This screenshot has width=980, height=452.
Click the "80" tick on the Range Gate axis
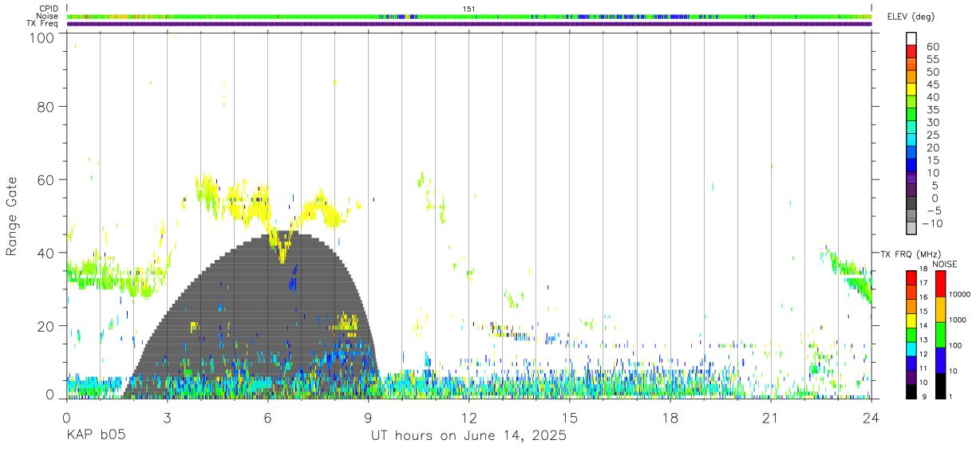46,106
